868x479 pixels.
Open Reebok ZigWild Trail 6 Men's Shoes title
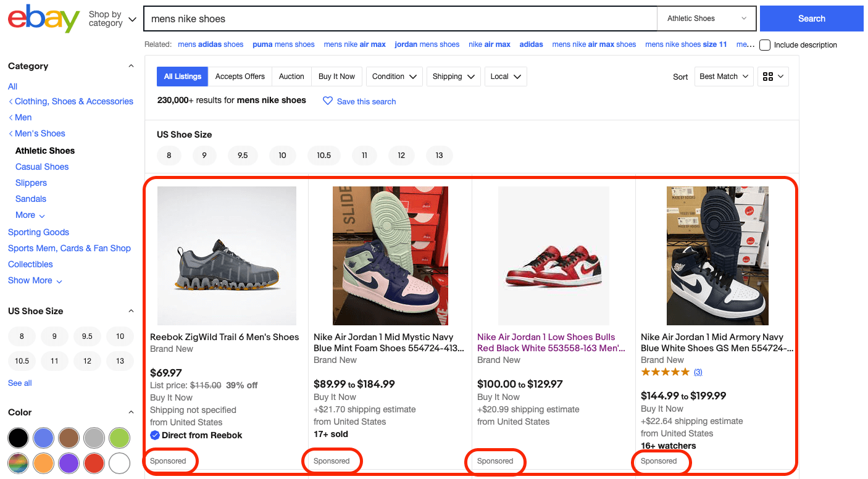tap(225, 337)
